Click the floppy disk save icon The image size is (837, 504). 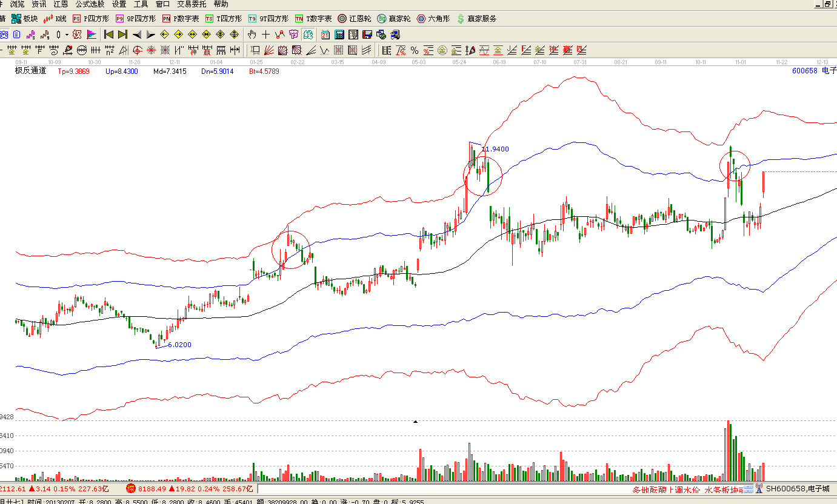click(367, 34)
